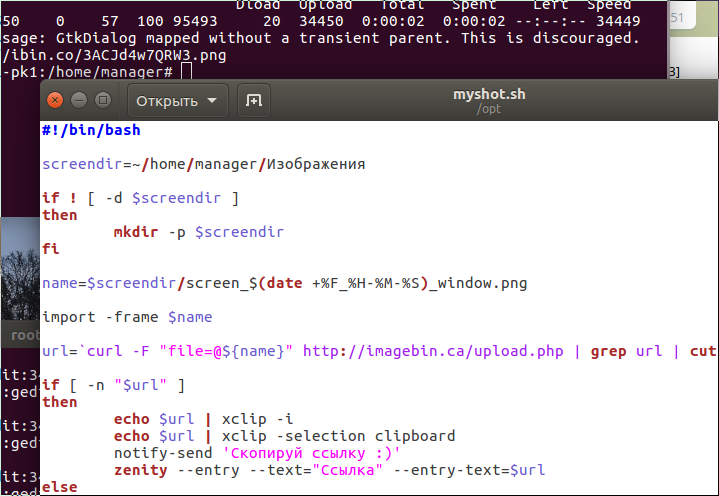Create a new document with the new-tab icon
This screenshot has height=496, width=719.
tap(254, 100)
